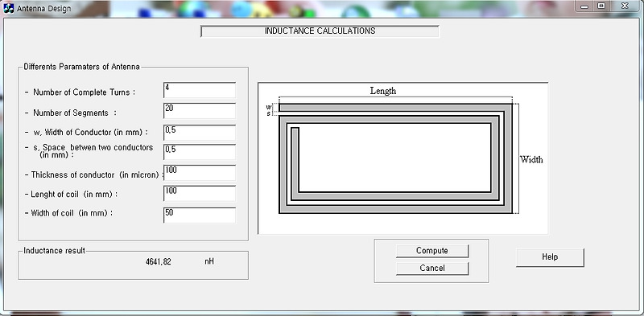Edit the Thickness of conductor field
Screen dimensions: 644x316
click(x=200, y=173)
